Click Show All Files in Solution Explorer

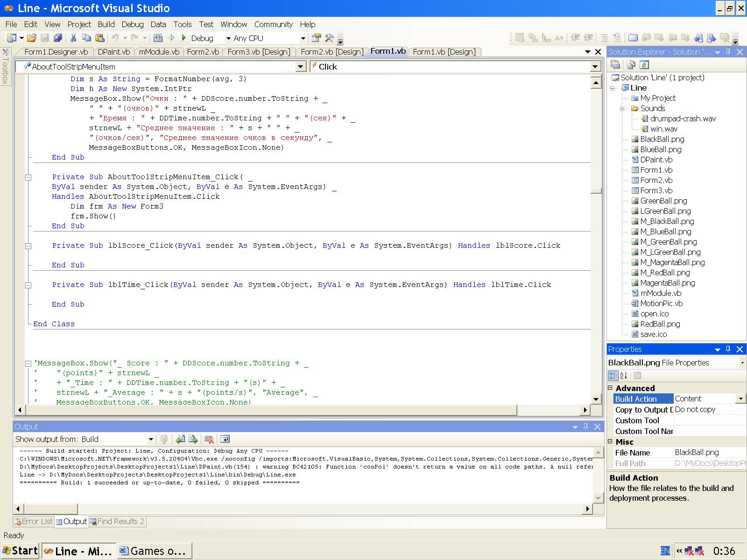pos(630,65)
